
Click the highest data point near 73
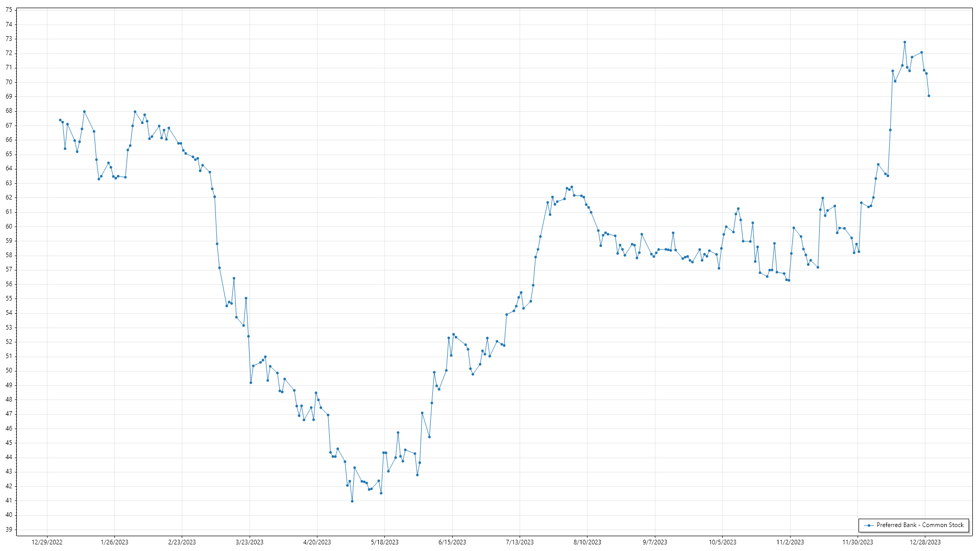(904, 42)
